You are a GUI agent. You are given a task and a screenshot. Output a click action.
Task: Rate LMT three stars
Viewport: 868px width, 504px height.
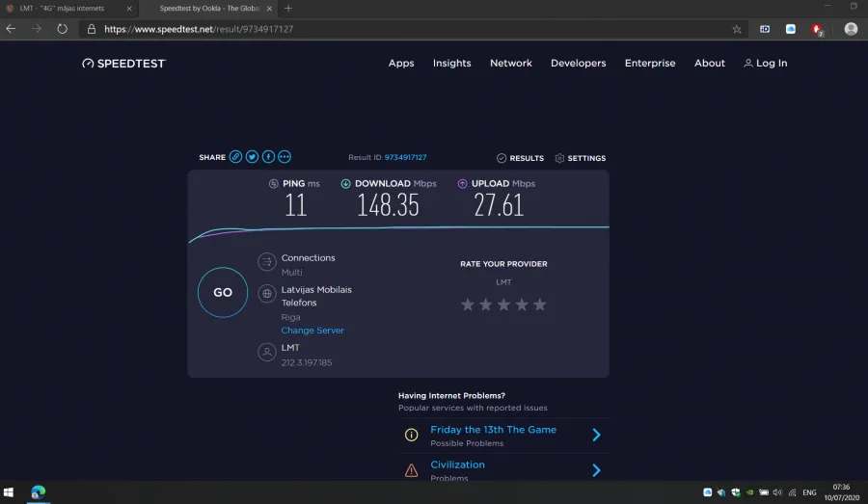[503, 305]
